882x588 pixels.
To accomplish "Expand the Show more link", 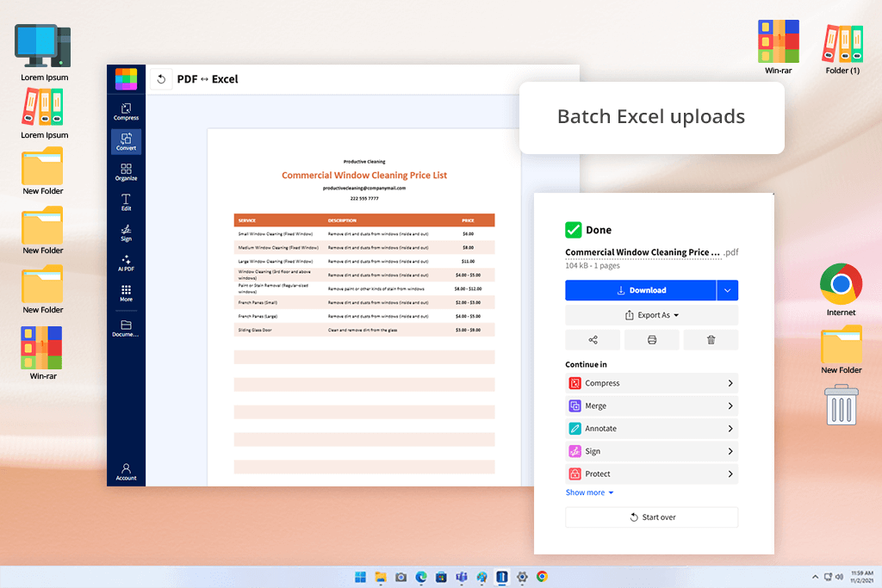I will pos(589,492).
